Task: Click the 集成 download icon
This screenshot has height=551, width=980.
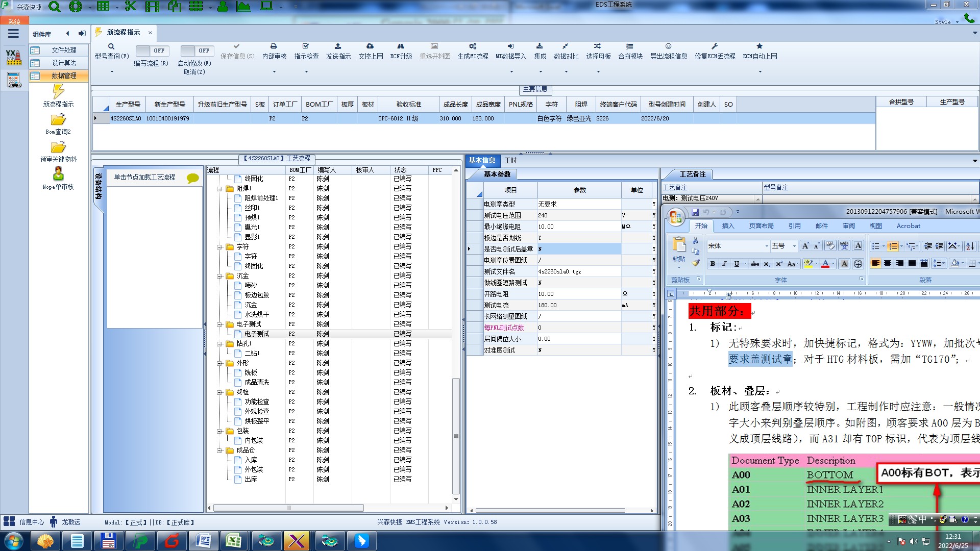Action: click(x=540, y=46)
